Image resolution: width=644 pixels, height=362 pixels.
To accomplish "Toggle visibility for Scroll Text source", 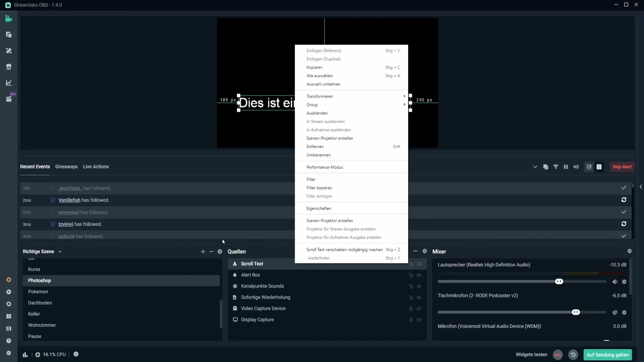I will (x=419, y=263).
